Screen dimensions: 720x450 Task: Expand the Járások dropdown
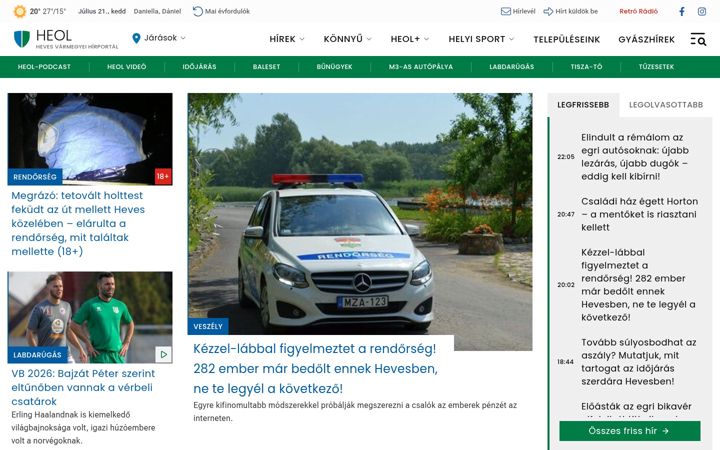coord(159,38)
